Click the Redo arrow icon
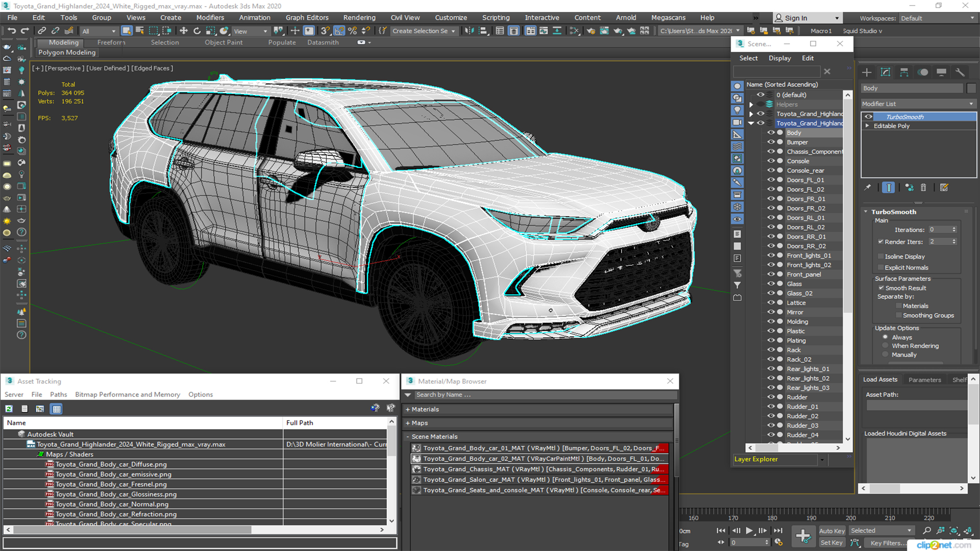 tap(24, 31)
